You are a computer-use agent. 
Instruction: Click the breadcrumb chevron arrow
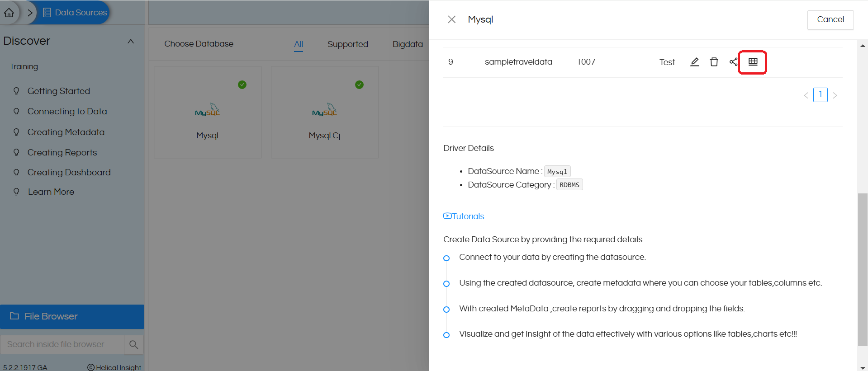click(30, 13)
